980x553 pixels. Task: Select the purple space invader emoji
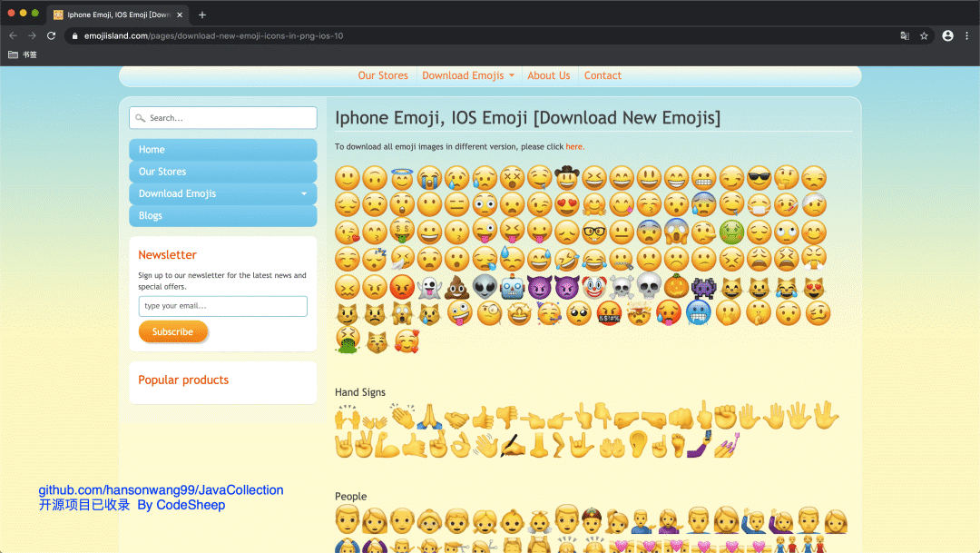[x=704, y=287]
